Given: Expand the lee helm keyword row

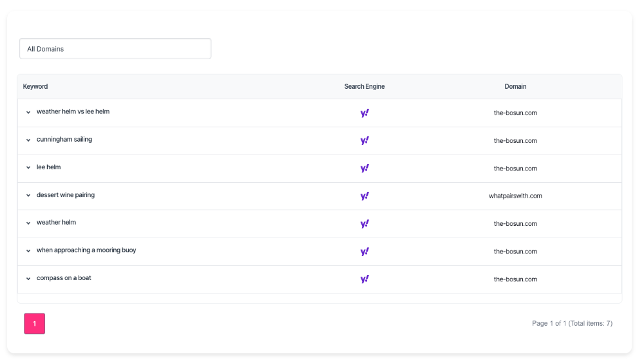Looking at the screenshot, I should [28, 167].
